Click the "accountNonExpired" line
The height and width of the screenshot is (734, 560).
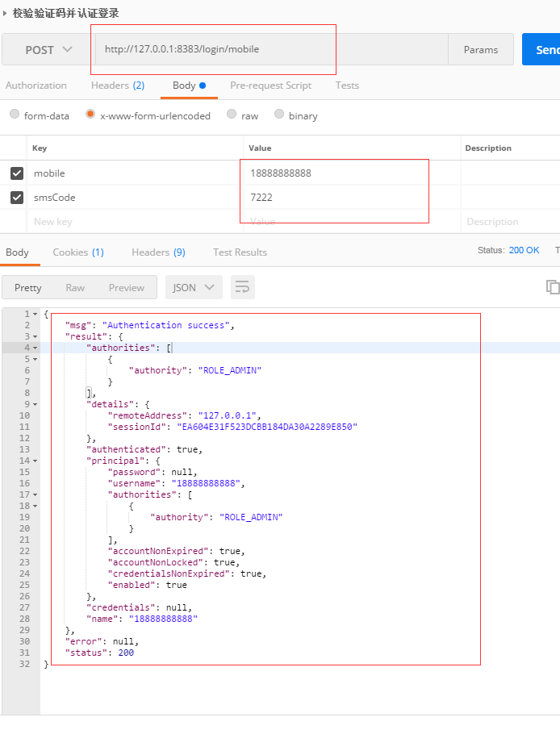tap(177, 552)
